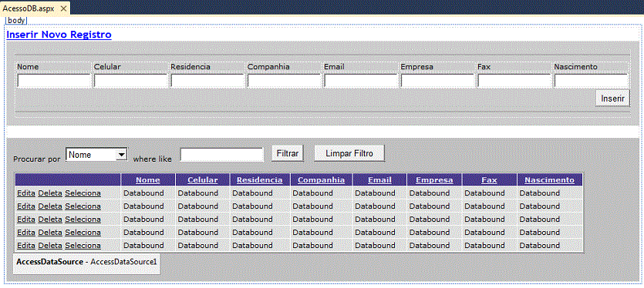Click the Empresa input field
This screenshot has height=288, width=644.
(437, 81)
